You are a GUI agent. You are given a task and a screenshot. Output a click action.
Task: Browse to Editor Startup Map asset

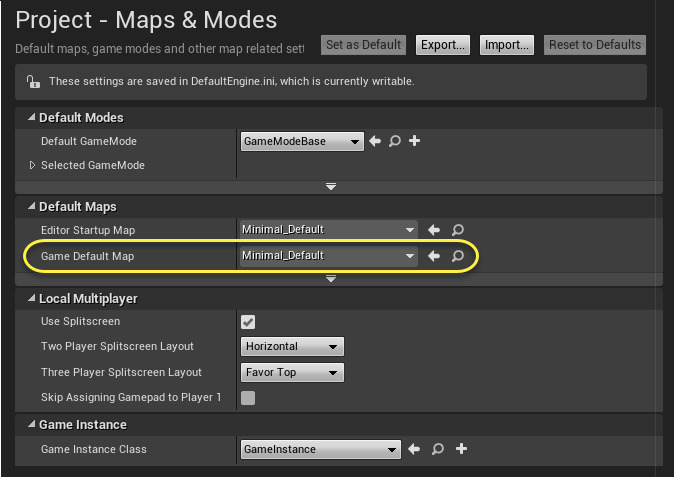pos(457,230)
